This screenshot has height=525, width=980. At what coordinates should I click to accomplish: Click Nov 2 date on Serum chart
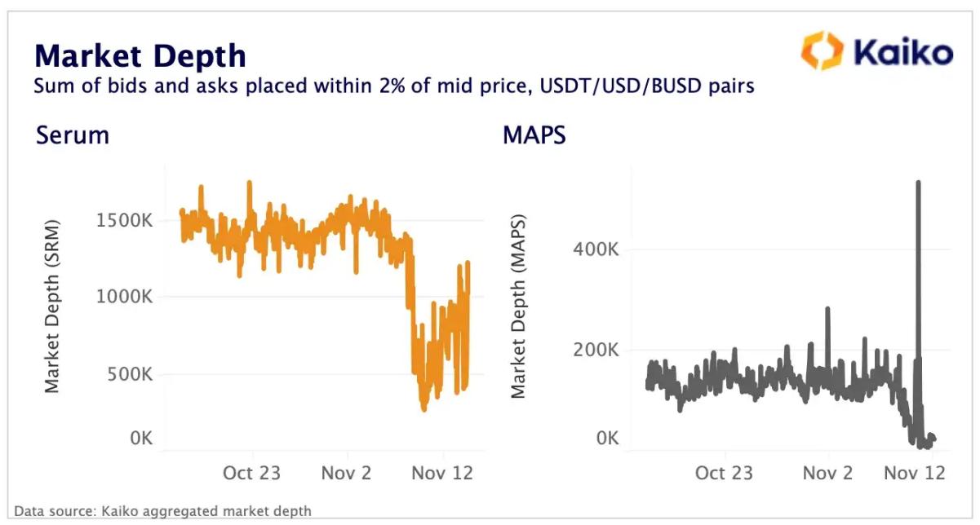348,473
